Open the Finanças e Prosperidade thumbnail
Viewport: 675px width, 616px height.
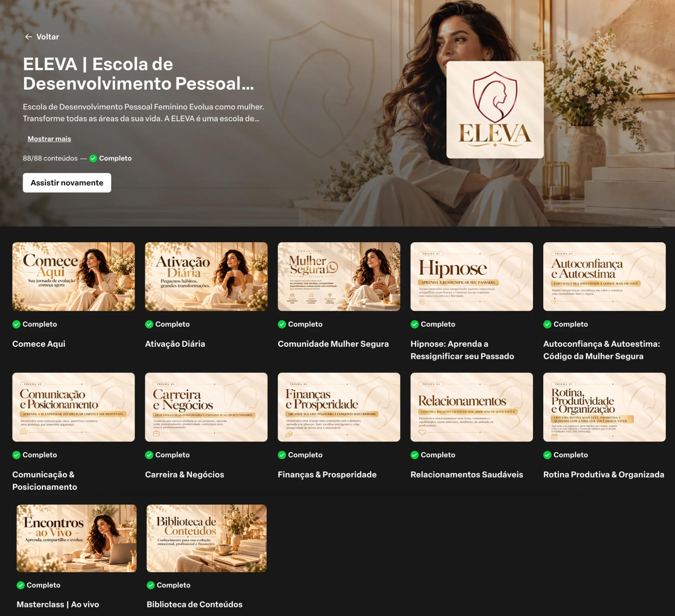[x=339, y=407]
